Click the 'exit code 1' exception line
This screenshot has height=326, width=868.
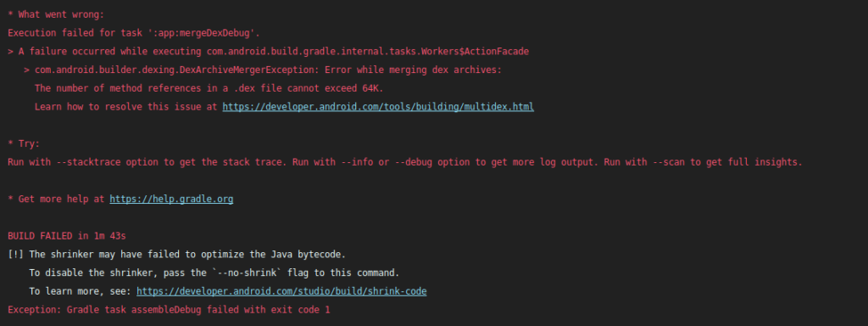pyautogui.click(x=169, y=309)
